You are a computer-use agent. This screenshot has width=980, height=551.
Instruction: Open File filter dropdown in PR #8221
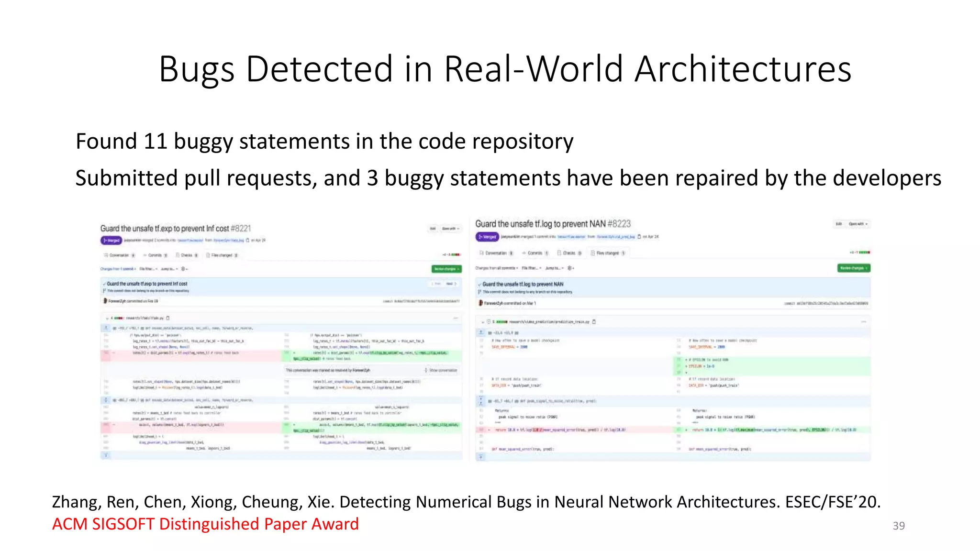[148, 269]
